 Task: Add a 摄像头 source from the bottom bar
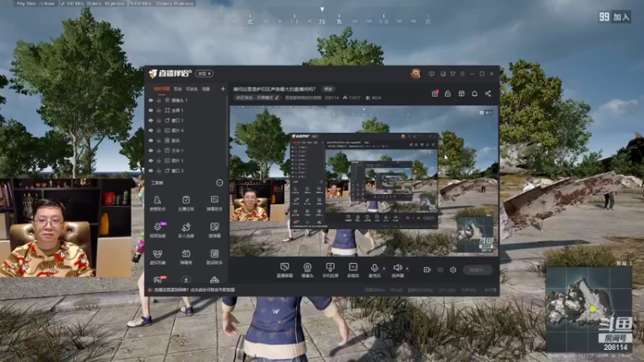[308, 270]
